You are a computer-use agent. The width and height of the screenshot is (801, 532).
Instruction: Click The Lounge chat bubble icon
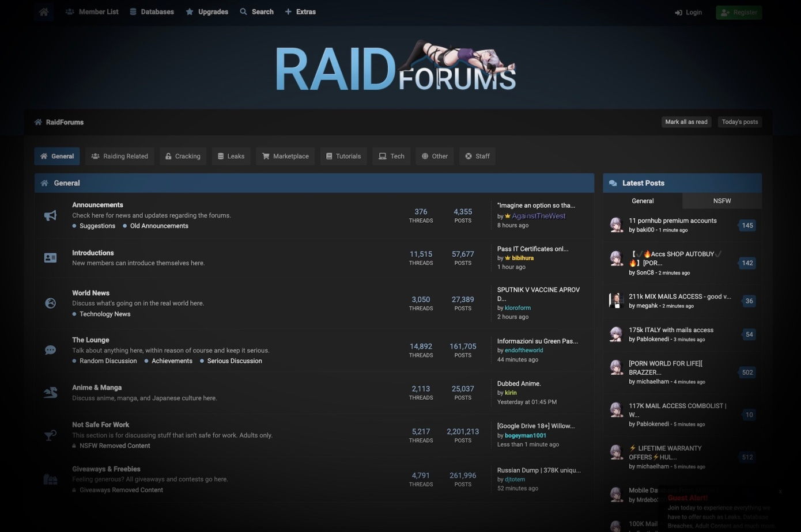[51, 350]
